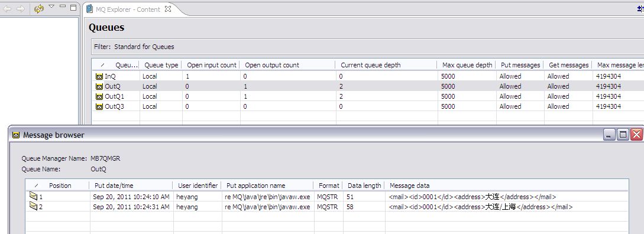
Task: Select the MQ Explorer - Content tab
Action: (x=128, y=9)
